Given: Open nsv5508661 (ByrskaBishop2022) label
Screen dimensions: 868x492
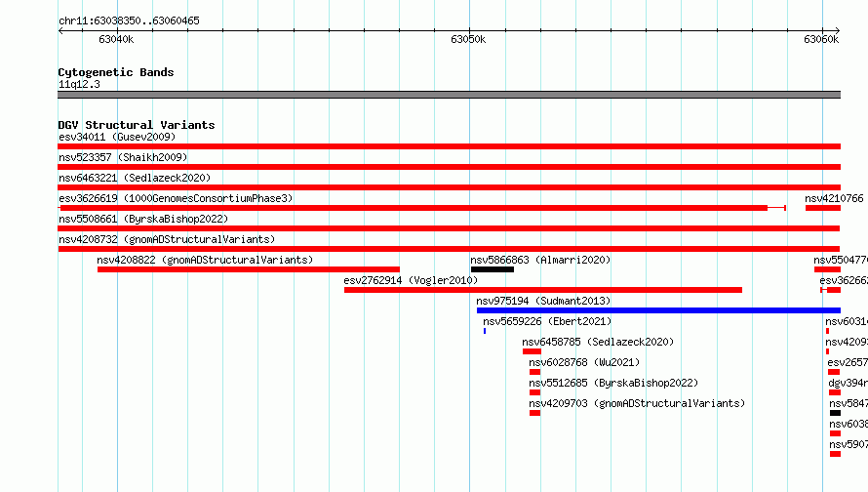Looking at the screenshot, I should [x=143, y=219].
